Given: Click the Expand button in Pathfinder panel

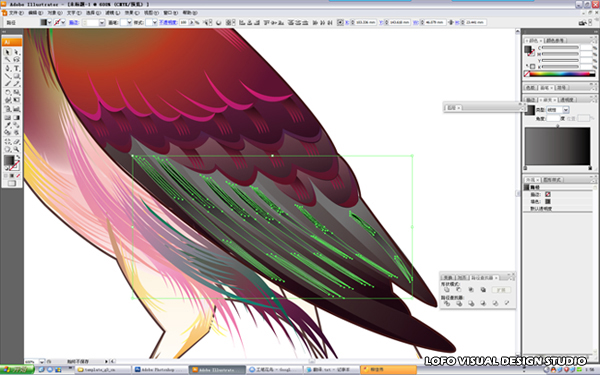Looking at the screenshot, I should coord(501,290).
